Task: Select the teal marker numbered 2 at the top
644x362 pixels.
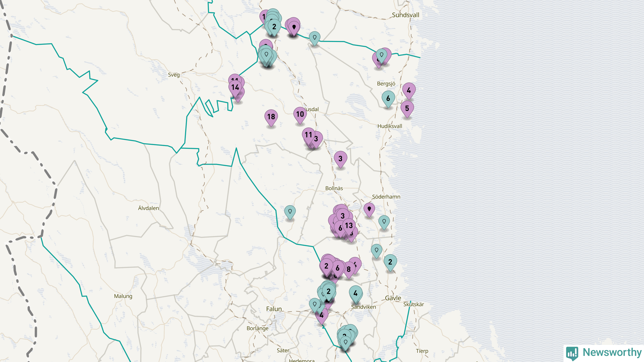Action: [x=274, y=28]
